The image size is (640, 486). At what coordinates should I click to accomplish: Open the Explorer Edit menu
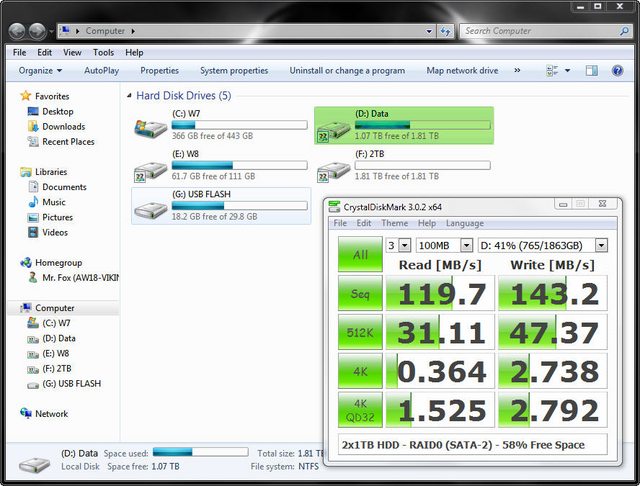44,52
